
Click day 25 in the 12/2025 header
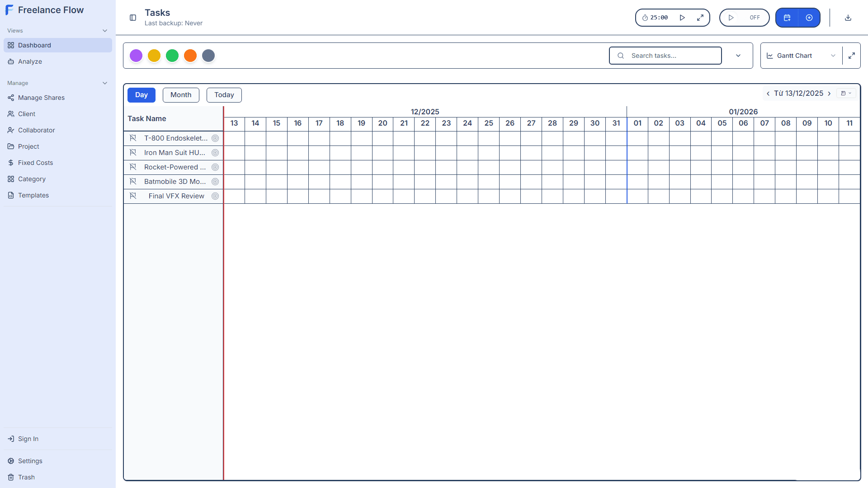pyautogui.click(x=489, y=123)
